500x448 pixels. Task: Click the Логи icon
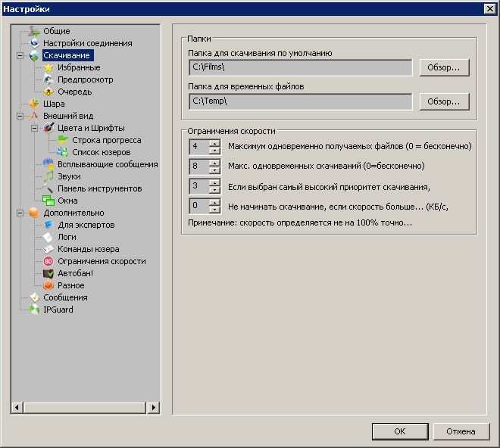pyautogui.click(x=48, y=237)
